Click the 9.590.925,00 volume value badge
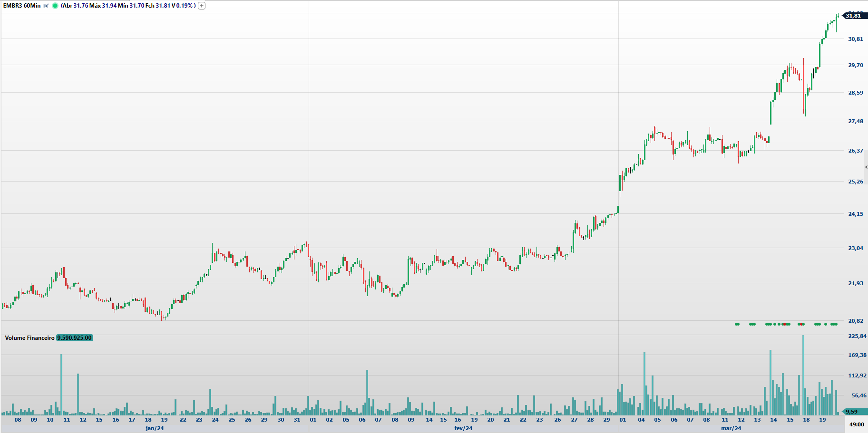This screenshot has height=433, width=868. [x=75, y=338]
